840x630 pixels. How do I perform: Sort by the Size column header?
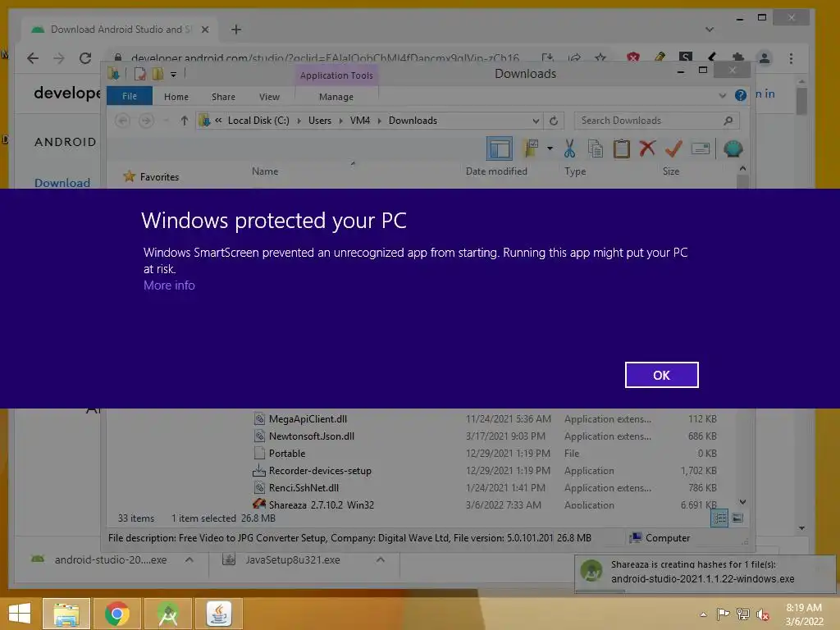[671, 171]
